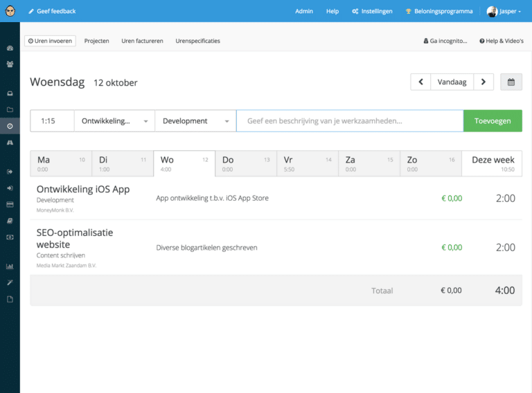This screenshot has height=393, width=532.
Task: Open the contacts icon in sidebar
Action: click(10, 64)
